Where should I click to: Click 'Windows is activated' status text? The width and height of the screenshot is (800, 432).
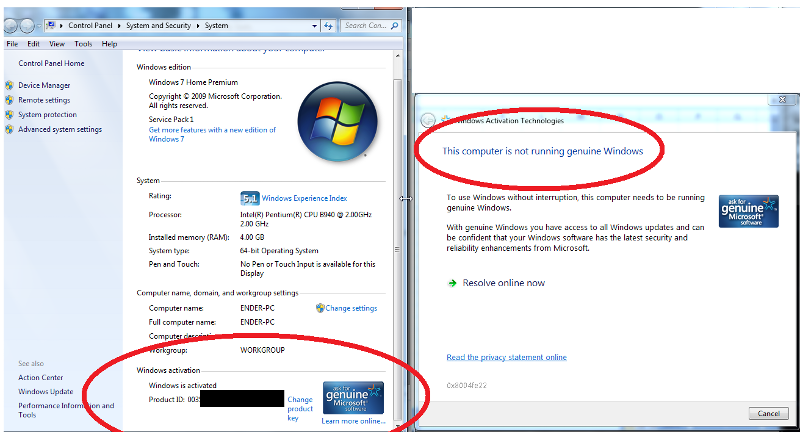click(x=182, y=385)
